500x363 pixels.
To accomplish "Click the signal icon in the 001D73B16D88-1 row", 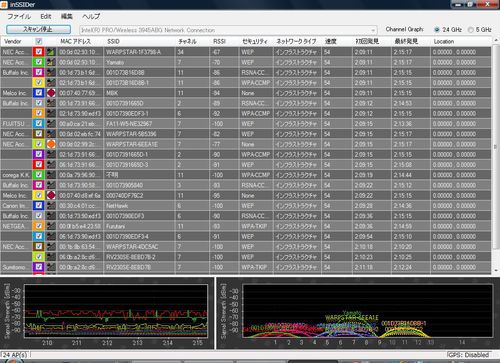I will (51, 83).
